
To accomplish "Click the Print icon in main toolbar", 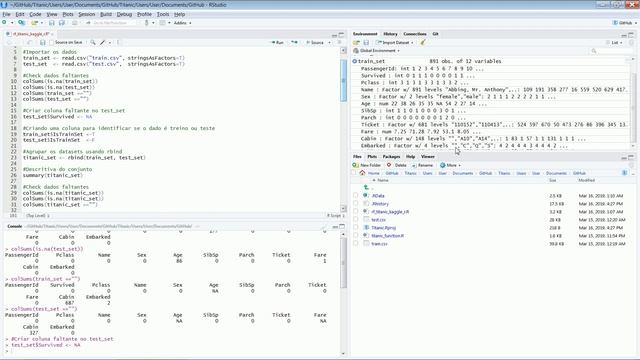I will coord(75,23).
